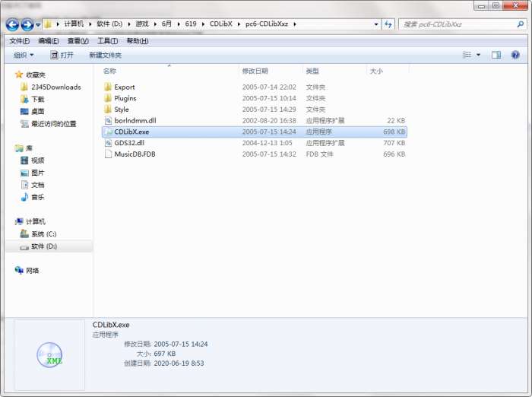Click 软件 (D:) in the address breadcrumb
The width and height of the screenshot is (532, 397).
tap(109, 24)
